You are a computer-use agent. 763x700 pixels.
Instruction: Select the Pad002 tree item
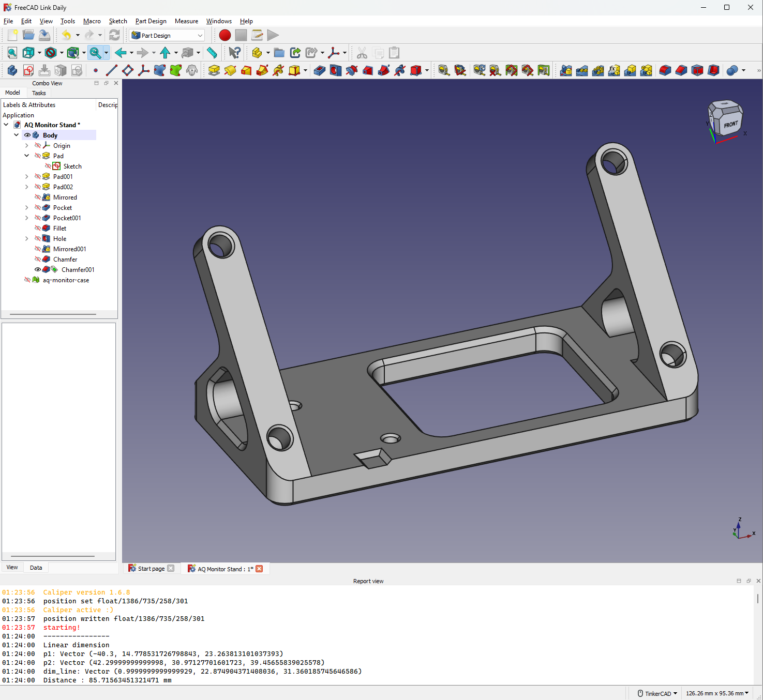(x=63, y=187)
